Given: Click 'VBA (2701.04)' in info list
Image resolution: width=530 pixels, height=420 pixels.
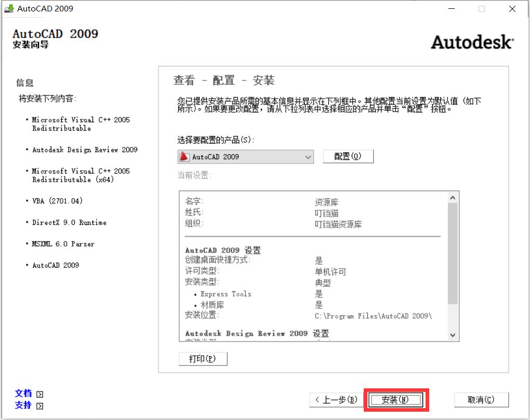Looking at the screenshot, I should (x=58, y=201).
